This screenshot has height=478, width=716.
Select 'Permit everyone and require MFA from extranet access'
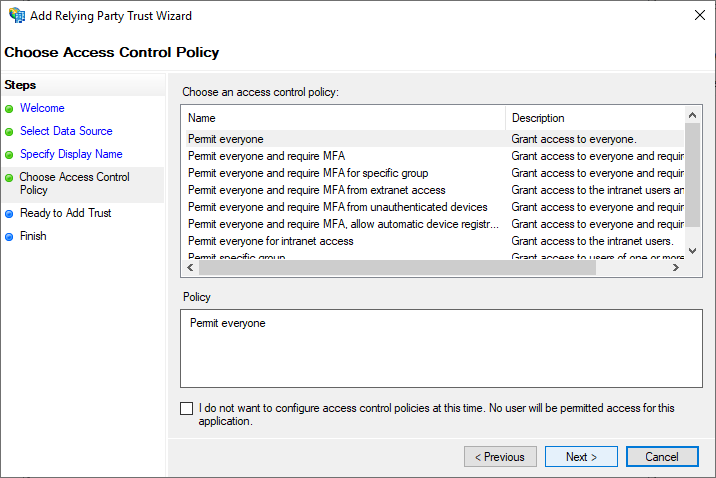(x=317, y=190)
